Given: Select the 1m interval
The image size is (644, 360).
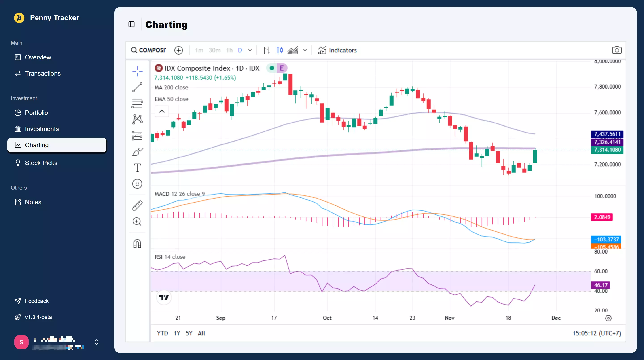Looking at the screenshot, I should tap(199, 50).
